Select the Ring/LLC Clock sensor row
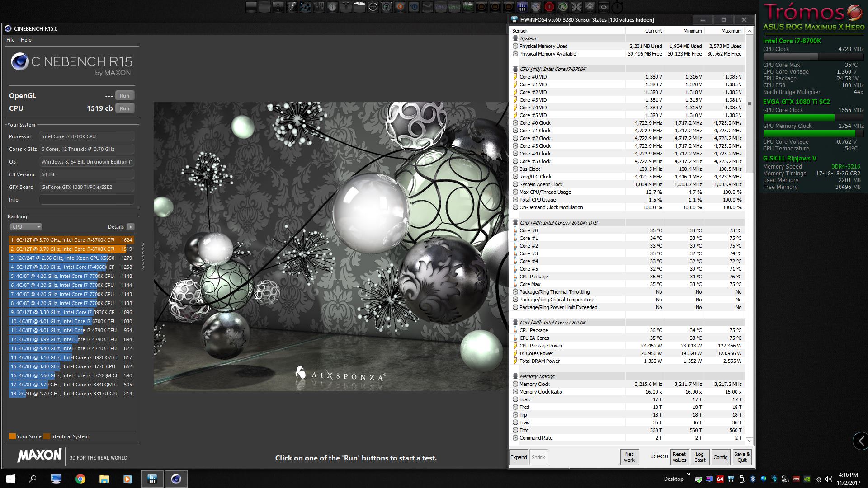This screenshot has width=868, height=488. 627,177
